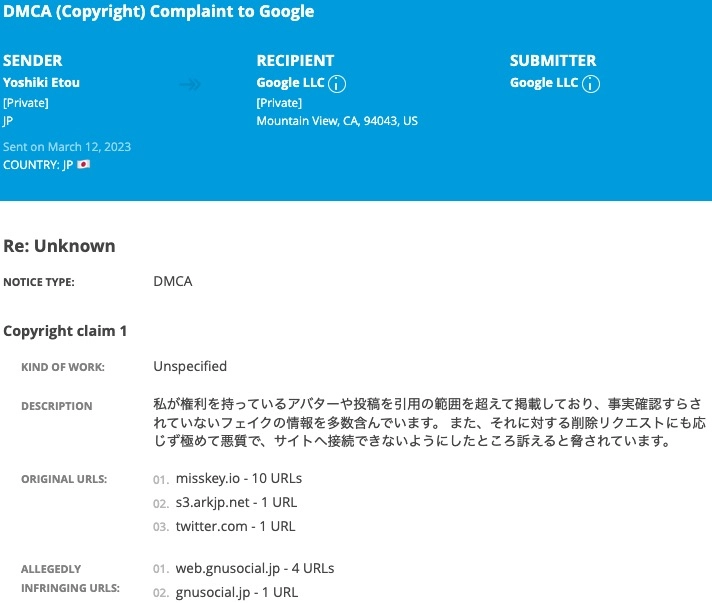Image resolution: width=712 pixels, height=603 pixels.
Task: Click the 'Copyright claim 1' heading
Action: (65, 330)
